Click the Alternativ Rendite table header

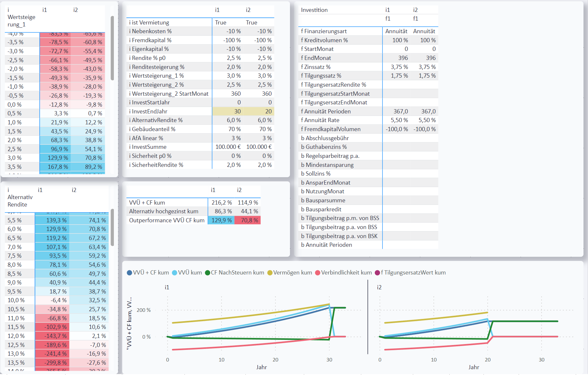click(20, 197)
